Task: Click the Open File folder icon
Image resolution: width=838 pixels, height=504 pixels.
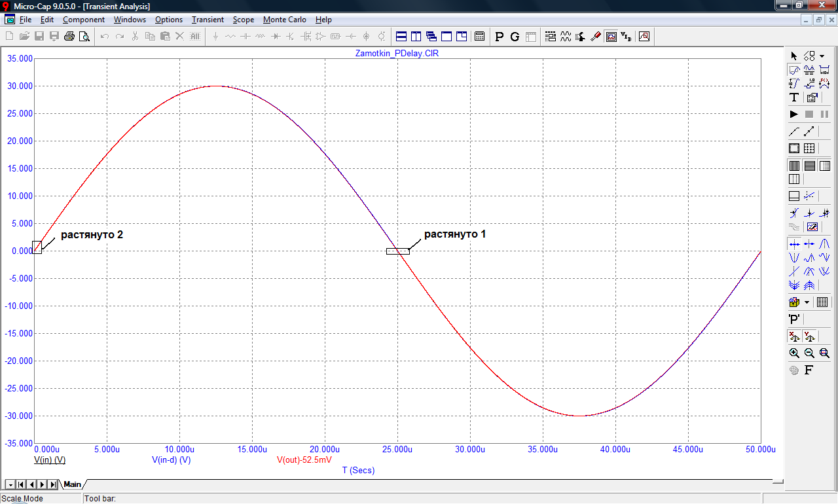Action: tap(24, 37)
